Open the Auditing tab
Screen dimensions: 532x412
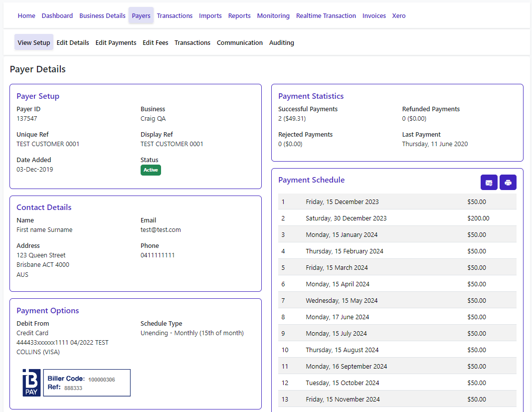[281, 43]
